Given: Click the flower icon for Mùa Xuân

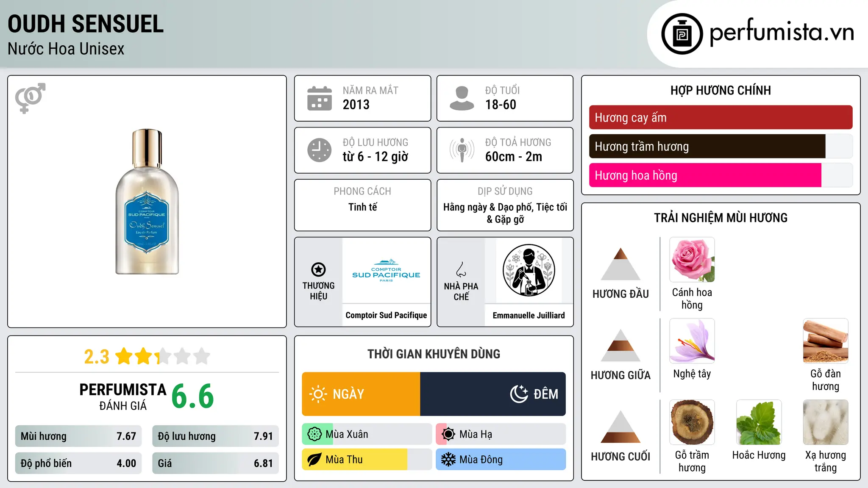Looking at the screenshot, I should pos(314,434).
